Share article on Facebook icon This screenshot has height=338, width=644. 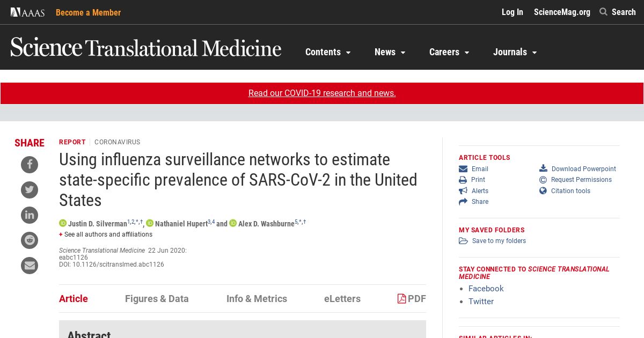click(x=30, y=165)
